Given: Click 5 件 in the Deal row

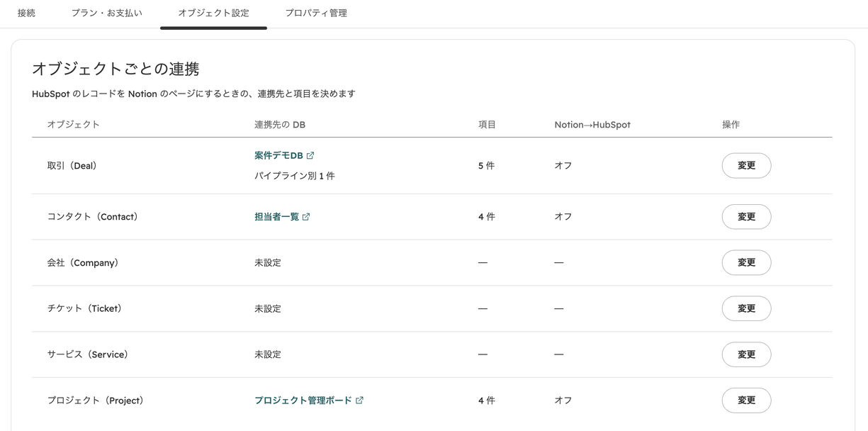Looking at the screenshot, I should (486, 166).
